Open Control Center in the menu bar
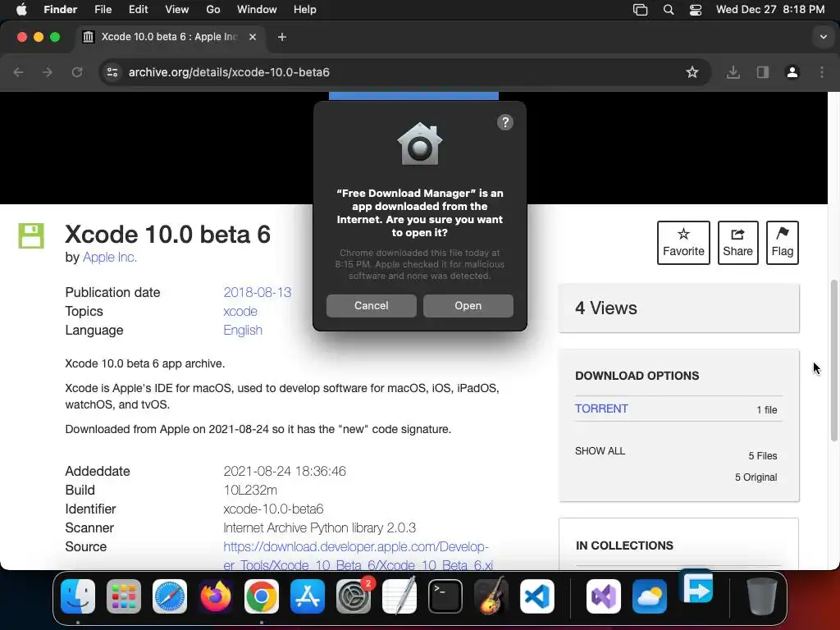840x630 pixels. 696,10
